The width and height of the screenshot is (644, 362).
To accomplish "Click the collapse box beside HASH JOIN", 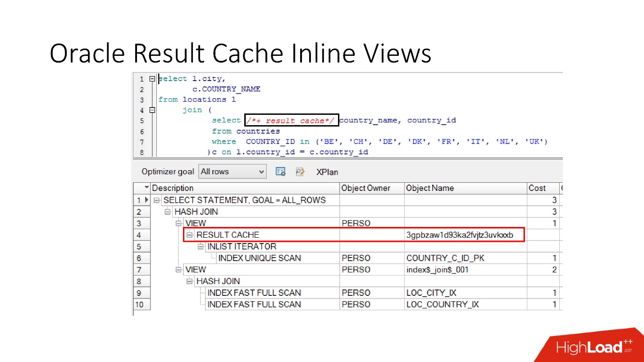I will (167, 212).
